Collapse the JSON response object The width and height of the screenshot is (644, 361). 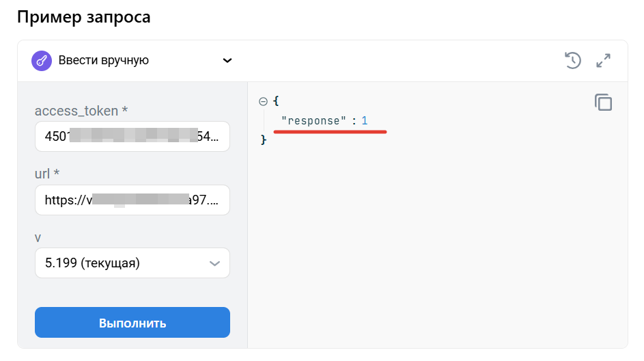click(x=263, y=101)
